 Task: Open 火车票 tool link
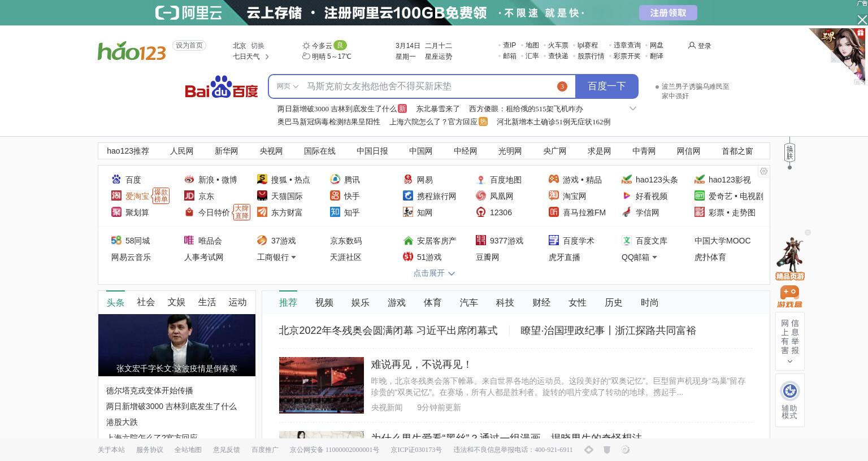coord(558,45)
